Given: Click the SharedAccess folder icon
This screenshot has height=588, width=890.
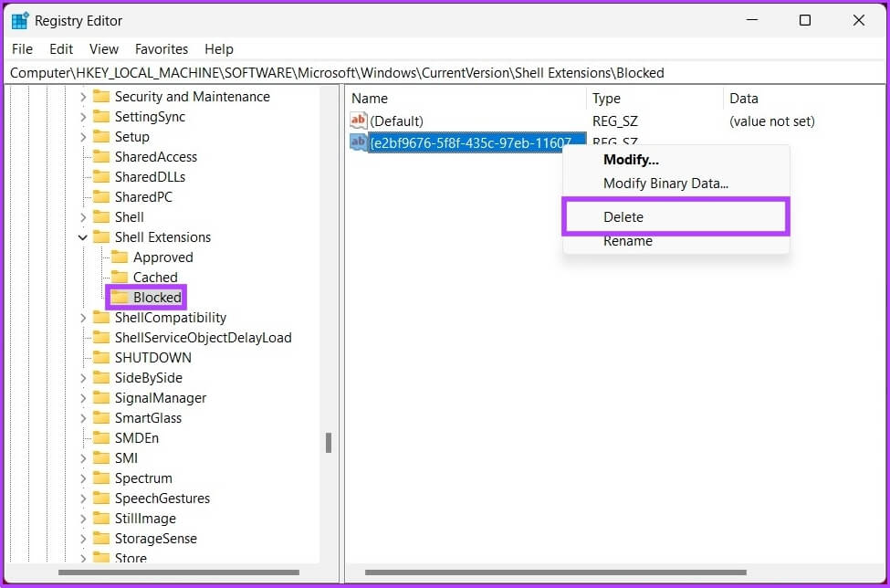Looking at the screenshot, I should [101, 157].
